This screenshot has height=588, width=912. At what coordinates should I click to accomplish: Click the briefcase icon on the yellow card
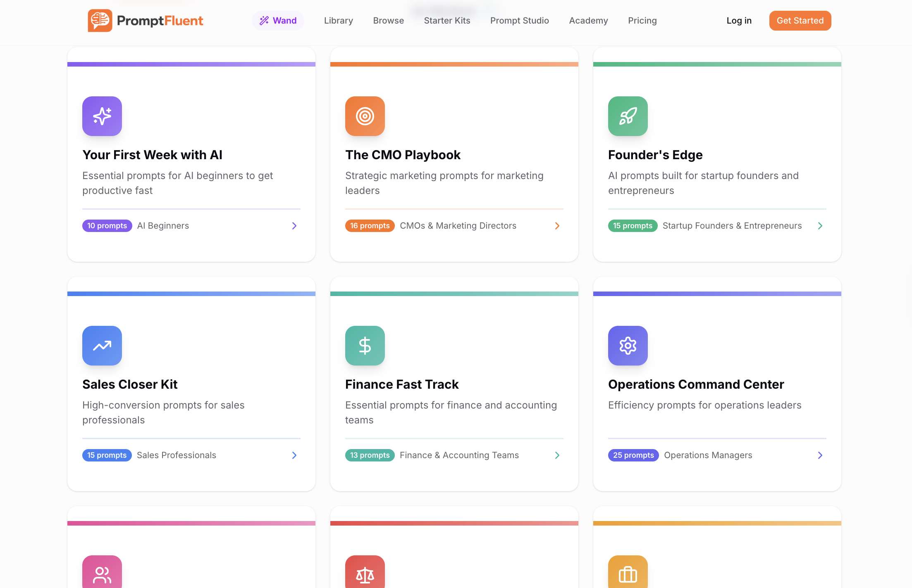coord(628,574)
